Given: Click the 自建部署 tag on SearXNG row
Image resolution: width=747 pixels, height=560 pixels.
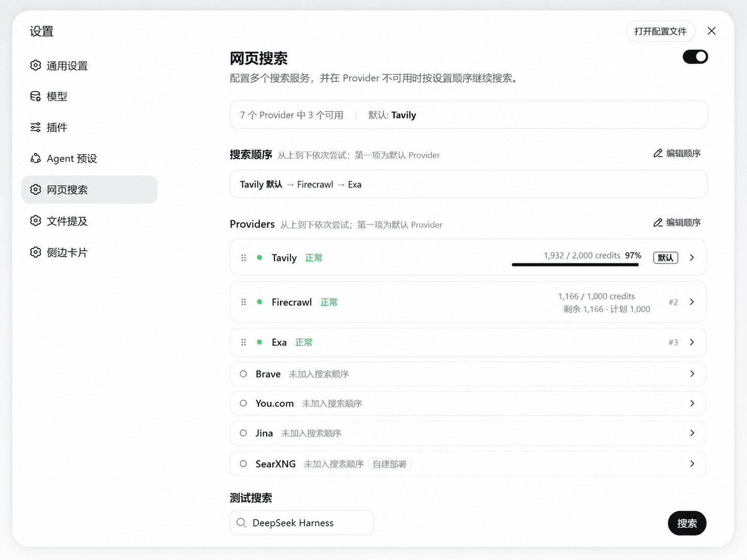Looking at the screenshot, I should coord(389,464).
